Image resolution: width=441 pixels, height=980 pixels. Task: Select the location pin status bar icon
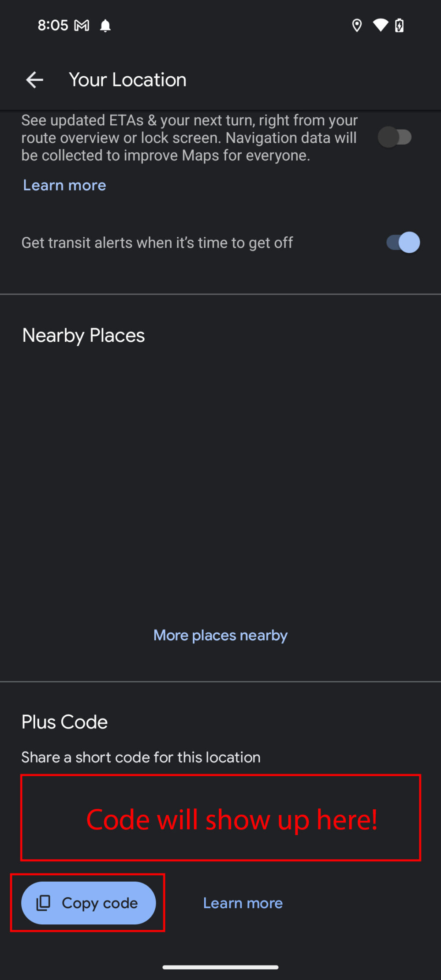point(357,25)
